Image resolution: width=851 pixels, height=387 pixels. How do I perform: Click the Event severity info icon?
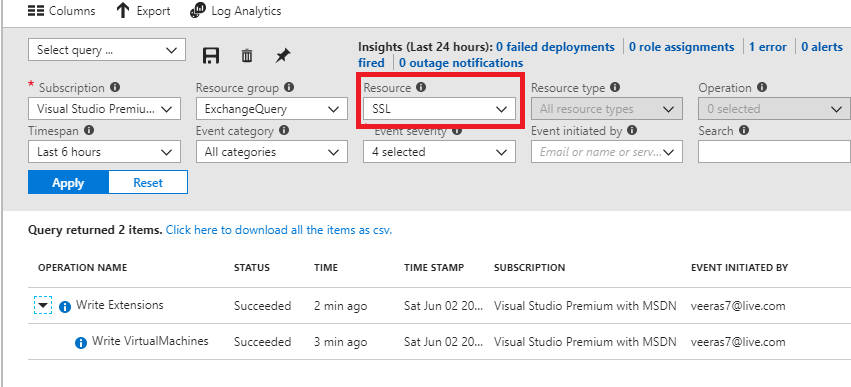(457, 130)
